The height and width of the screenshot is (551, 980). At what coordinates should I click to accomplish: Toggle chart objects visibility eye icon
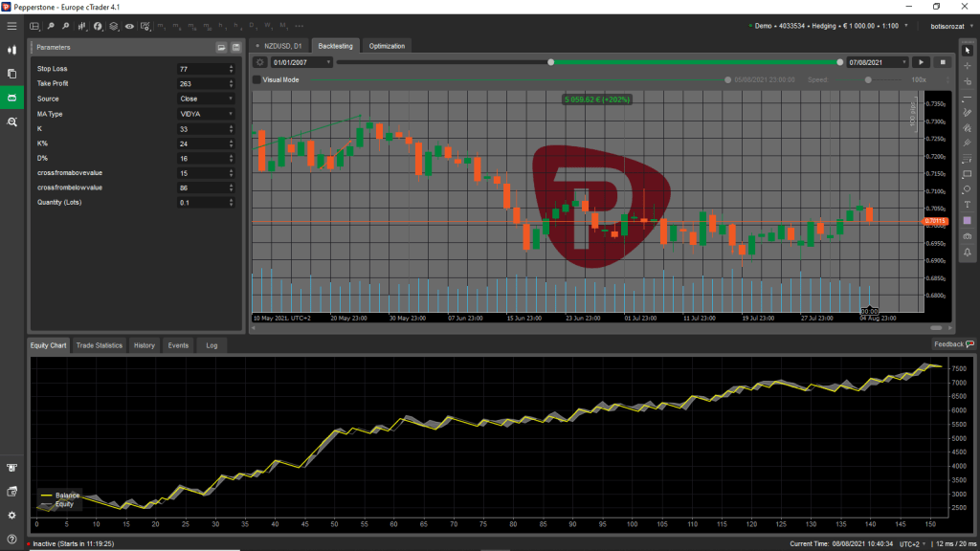click(129, 26)
